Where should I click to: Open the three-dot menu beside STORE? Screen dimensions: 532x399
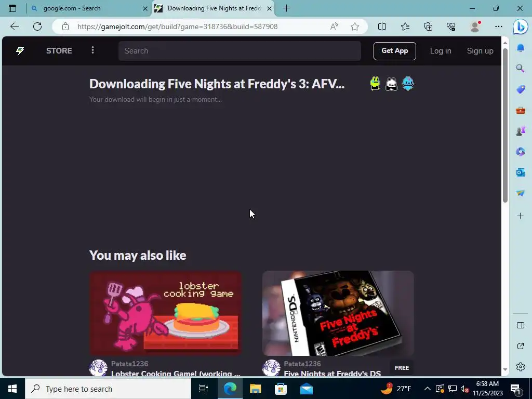click(92, 50)
